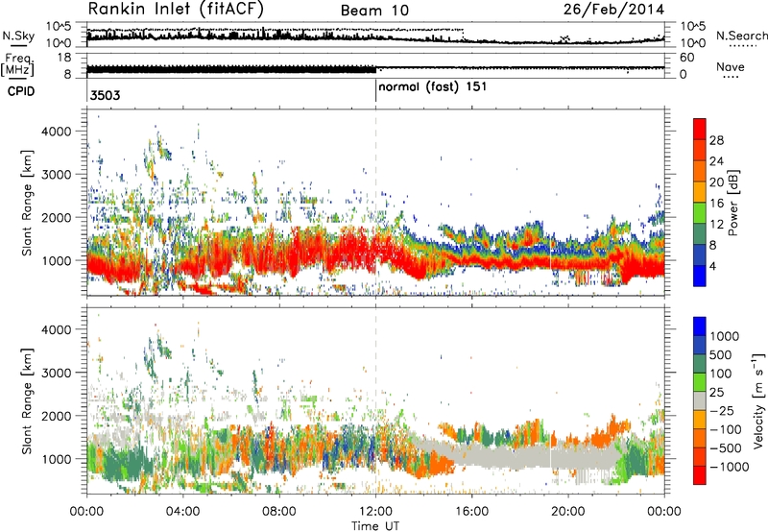
Task: Click the left '10^5' noise axis label
Action: coord(59,27)
